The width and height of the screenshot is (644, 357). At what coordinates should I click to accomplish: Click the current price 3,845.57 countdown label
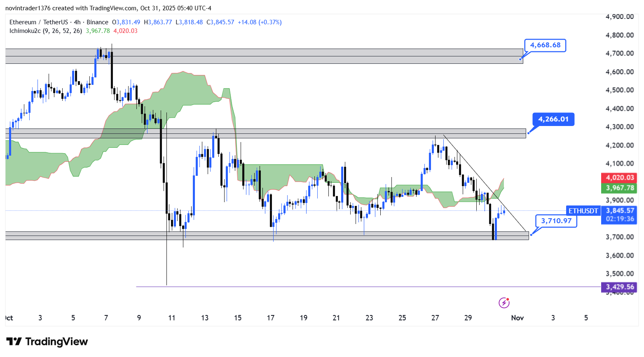pyautogui.click(x=619, y=215)
